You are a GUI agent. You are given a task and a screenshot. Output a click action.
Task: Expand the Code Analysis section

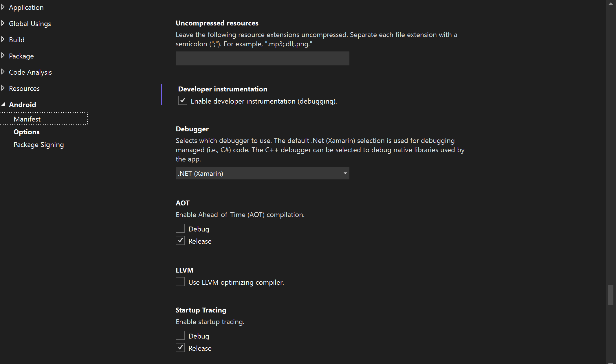[3, 72]
